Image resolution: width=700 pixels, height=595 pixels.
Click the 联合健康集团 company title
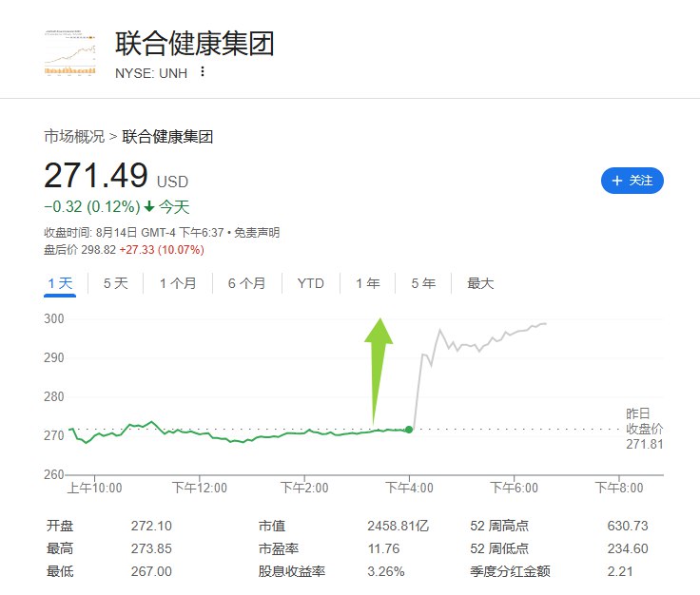(195, 44)
